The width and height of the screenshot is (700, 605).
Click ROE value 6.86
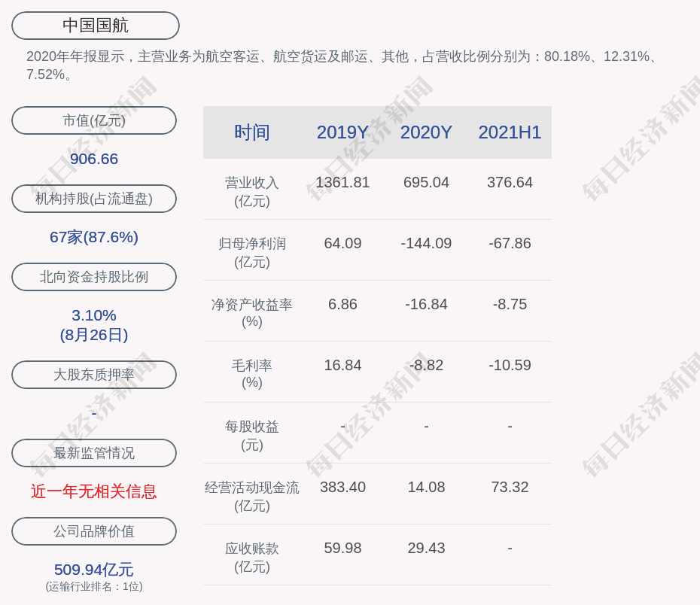342,304
